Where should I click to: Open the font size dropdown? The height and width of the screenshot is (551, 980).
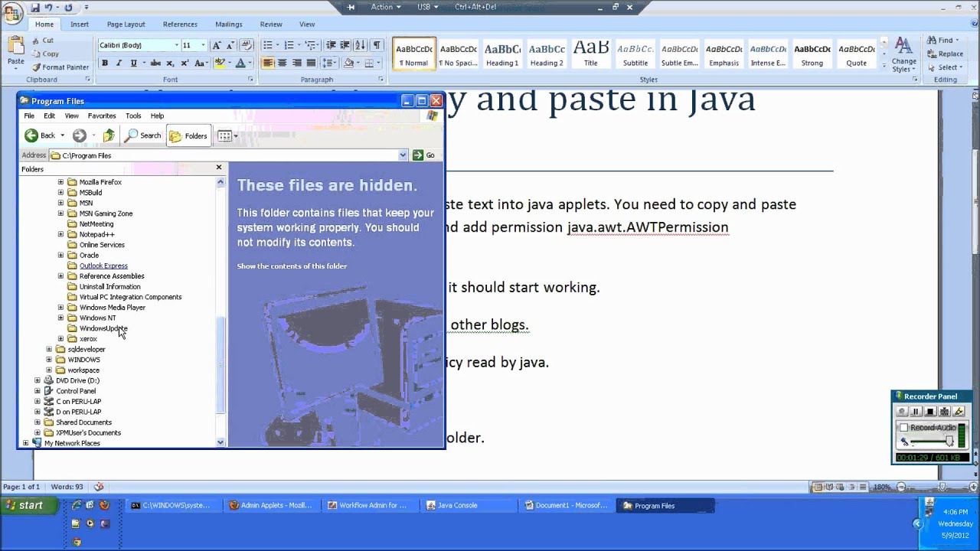203,45
